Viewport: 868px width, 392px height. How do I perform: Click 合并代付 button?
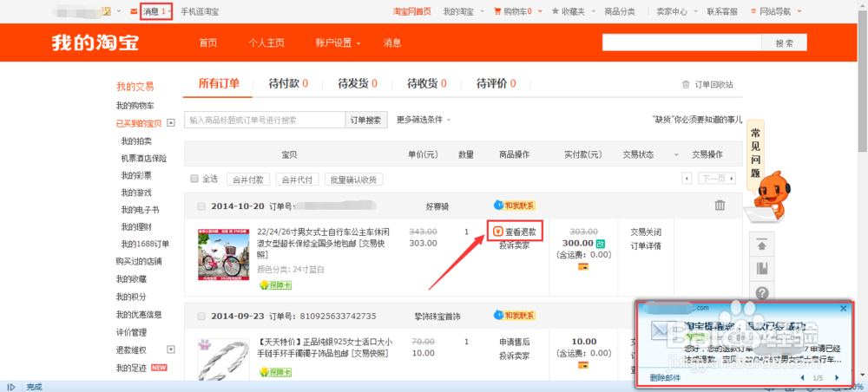click(297, 180)
